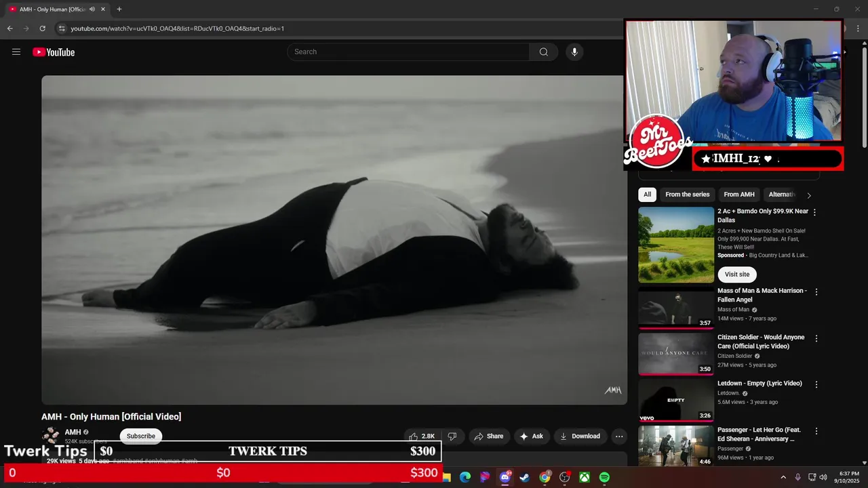The height and width of the screenshot is (488, 868).
Task: Open Steam from the taskbar
Action: [x=525, y=478]
